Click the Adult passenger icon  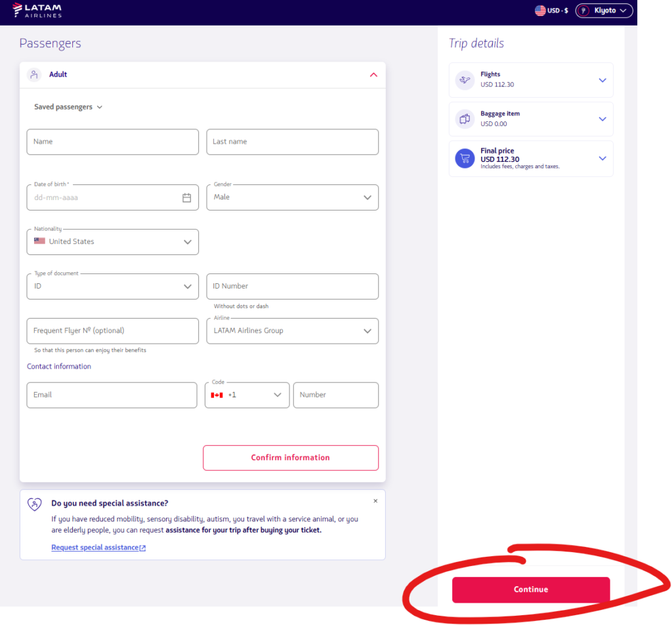coord(34,75)
